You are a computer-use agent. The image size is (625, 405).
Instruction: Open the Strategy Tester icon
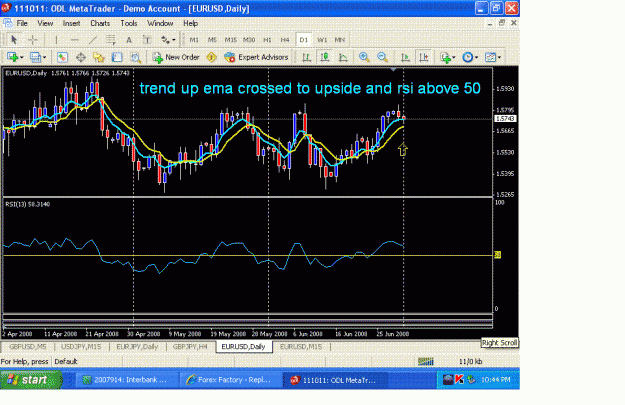click(x=136, y=57)
